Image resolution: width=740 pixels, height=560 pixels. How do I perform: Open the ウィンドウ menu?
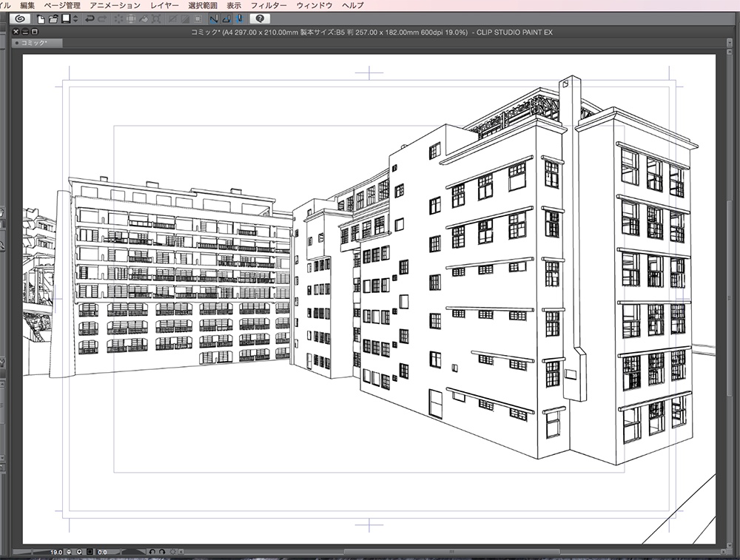tap(314, 5)
